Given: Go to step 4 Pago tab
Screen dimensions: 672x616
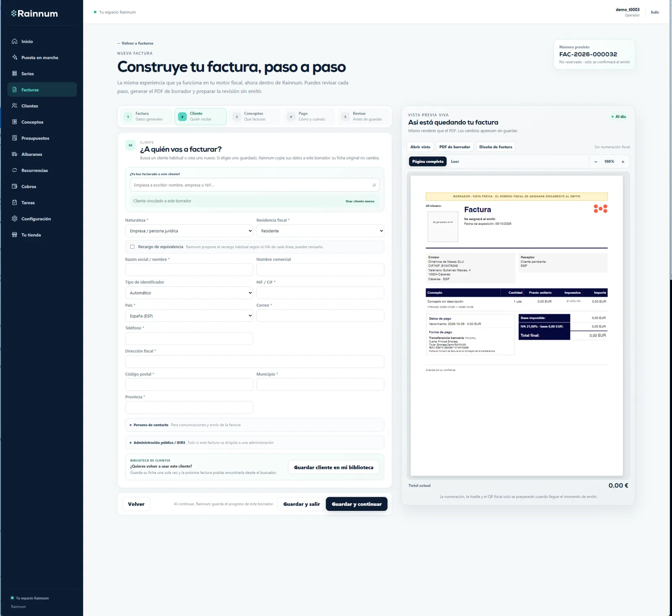Looking at the screenshot, I should [309, 116].
